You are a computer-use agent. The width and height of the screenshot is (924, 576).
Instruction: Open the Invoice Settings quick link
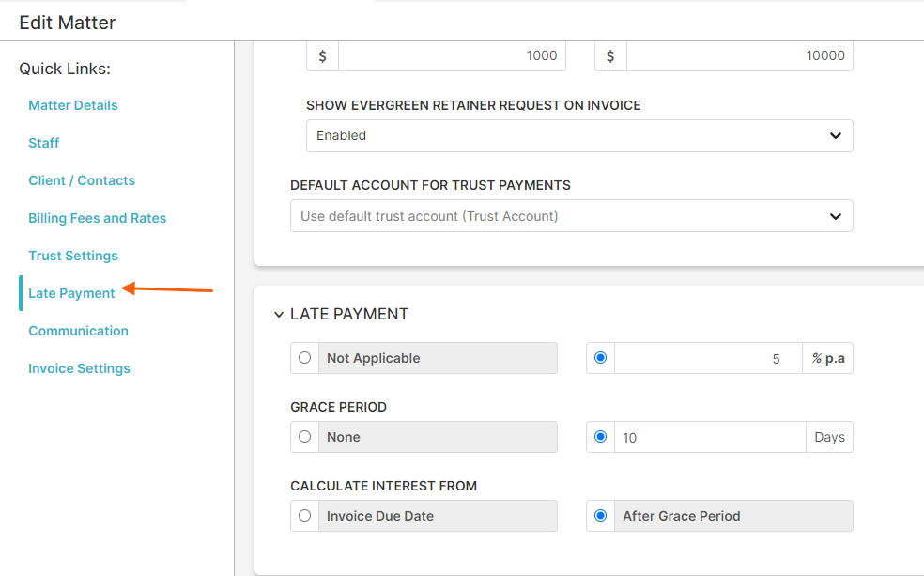[x=80, y=368]
